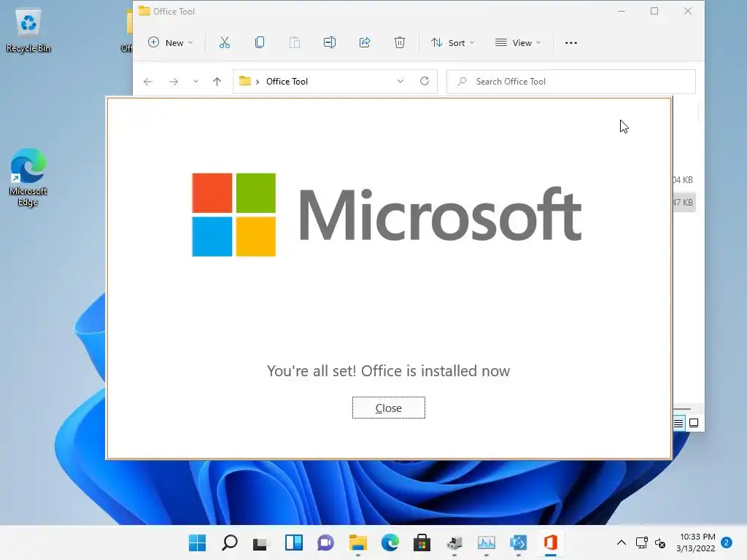Show hidden system tray icons

click(622, 542)
